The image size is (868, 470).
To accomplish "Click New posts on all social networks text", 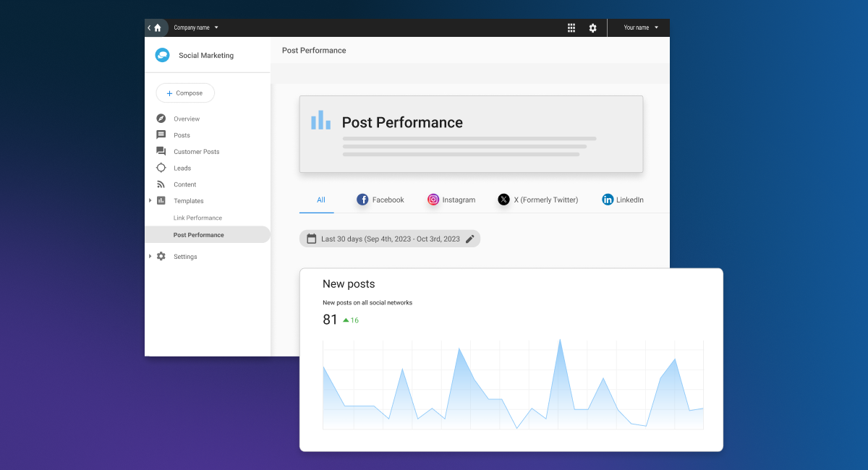I will point(367,302).
